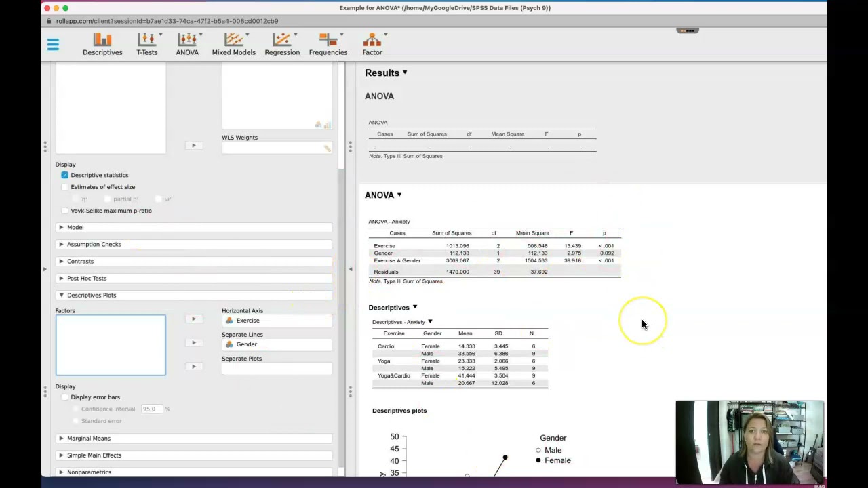Click the Male legend entry in plot

549,450
